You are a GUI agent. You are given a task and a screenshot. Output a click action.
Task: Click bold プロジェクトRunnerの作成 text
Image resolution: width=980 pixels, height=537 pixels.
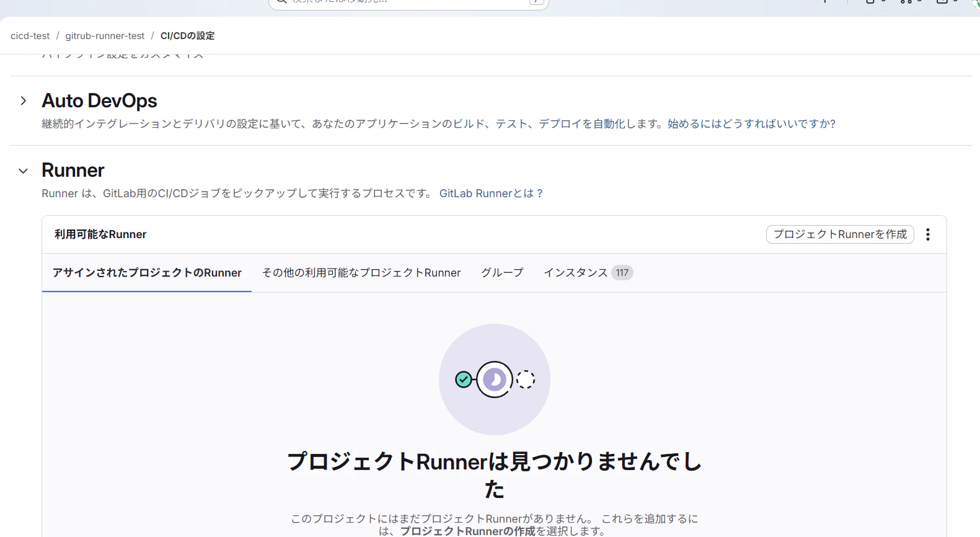[x=467, y=531]
